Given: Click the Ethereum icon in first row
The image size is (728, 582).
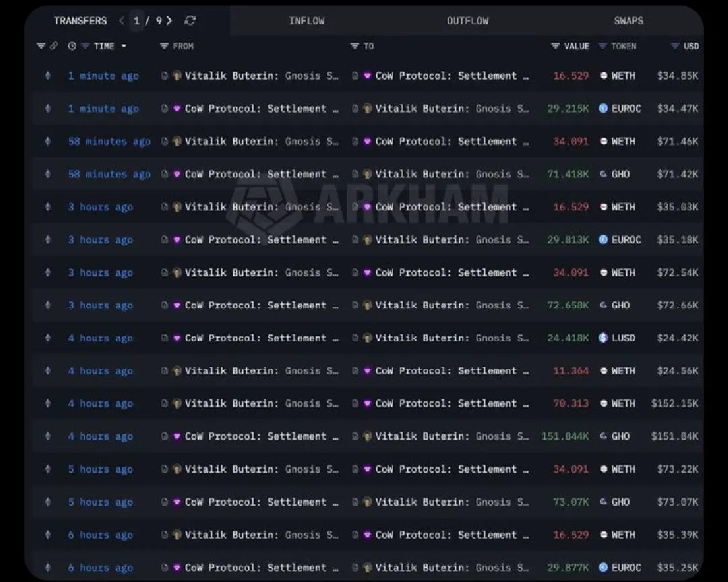Looking at the screenshot, I should coord(47,76).
